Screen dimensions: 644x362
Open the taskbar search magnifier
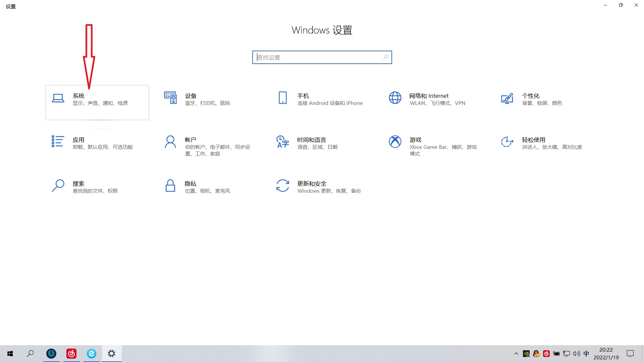30,354
